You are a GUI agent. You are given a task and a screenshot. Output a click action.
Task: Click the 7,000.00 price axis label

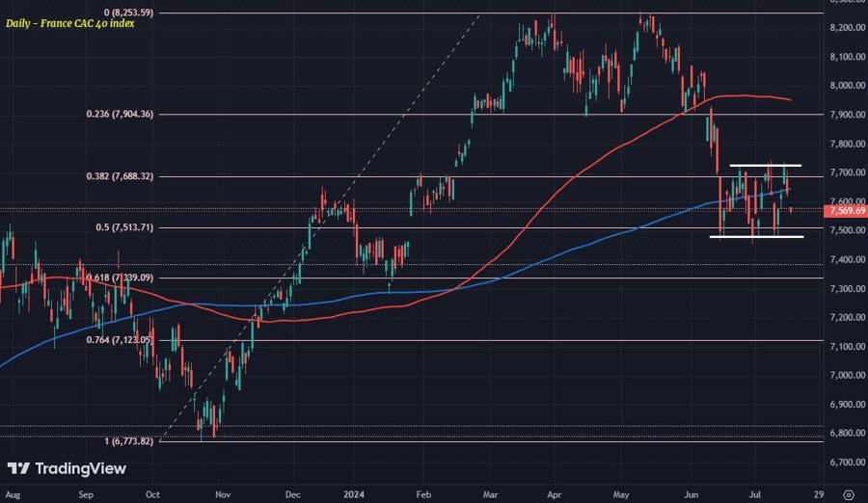[x=848, y=375]
